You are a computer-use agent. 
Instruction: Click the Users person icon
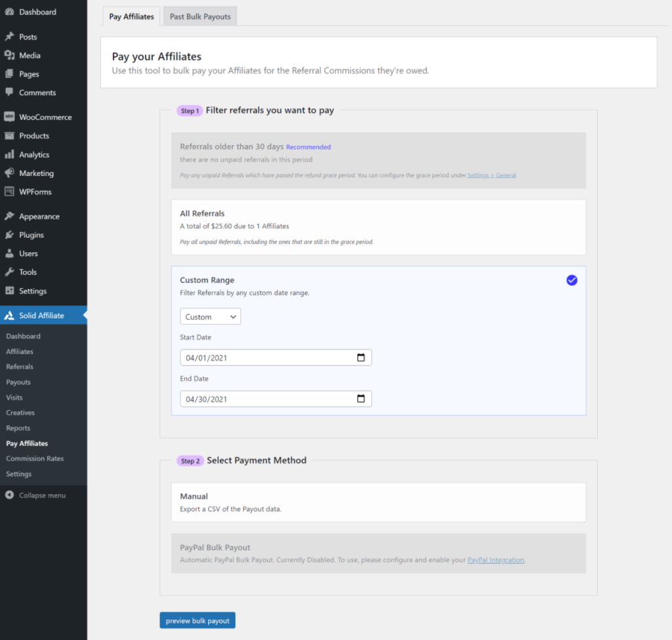click(9, 253)
